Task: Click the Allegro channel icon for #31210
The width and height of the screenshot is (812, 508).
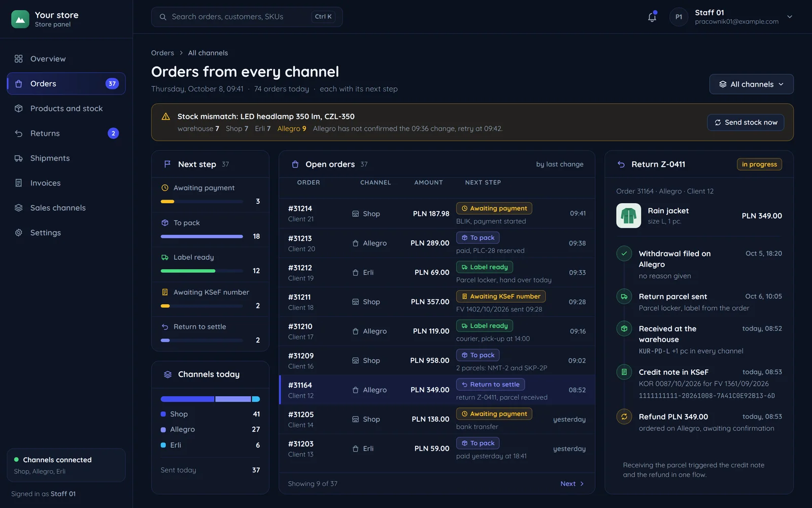Action: [356, 331]
